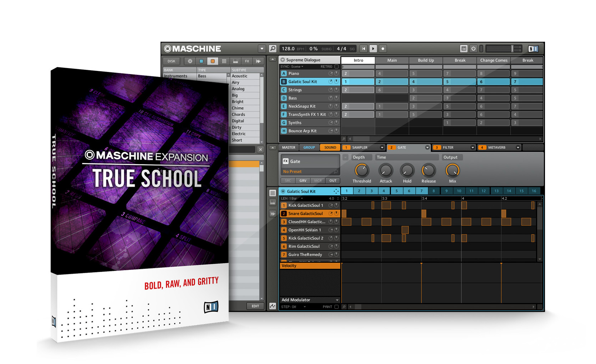Click the preset search magnifier icon
Viewport: 596px width, 364px height.
[x=336, y=171]
